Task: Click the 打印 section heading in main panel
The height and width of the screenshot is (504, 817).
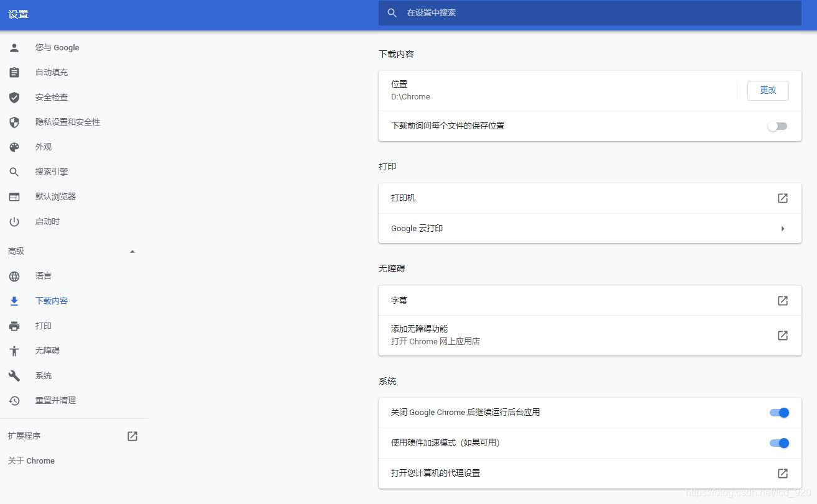Action: point(387,167)
